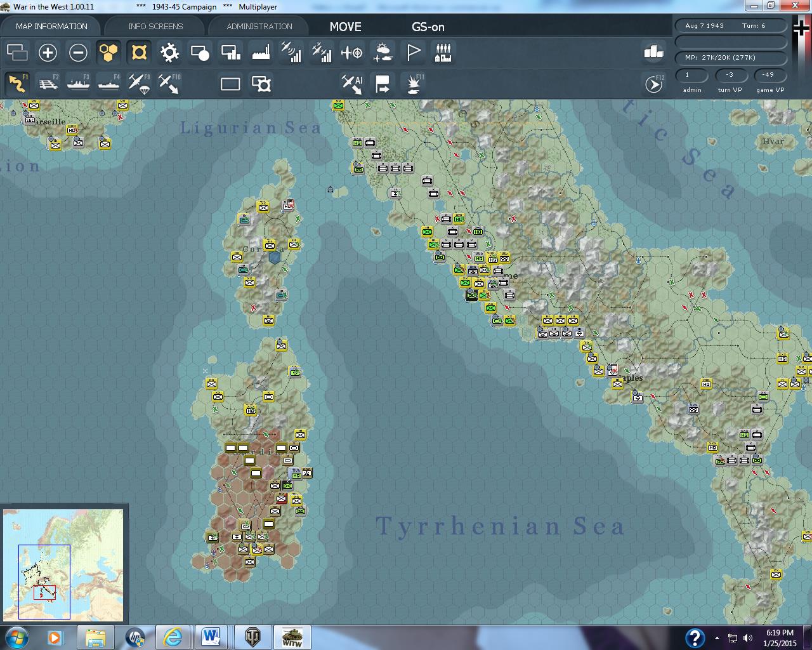Select the F2 rail move mode
812x650 pixels.
pyautogui.click(x=48, y=83)
